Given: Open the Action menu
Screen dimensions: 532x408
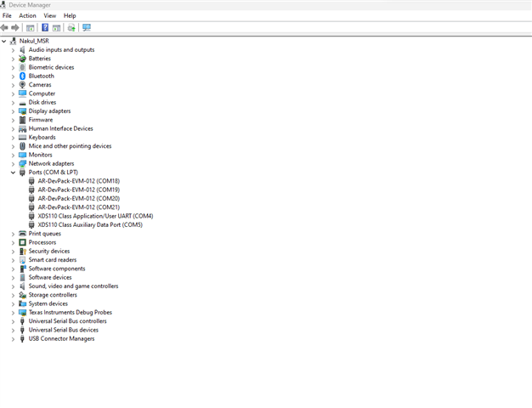Looking at the screenshot, I should click(x=27, y=15).
